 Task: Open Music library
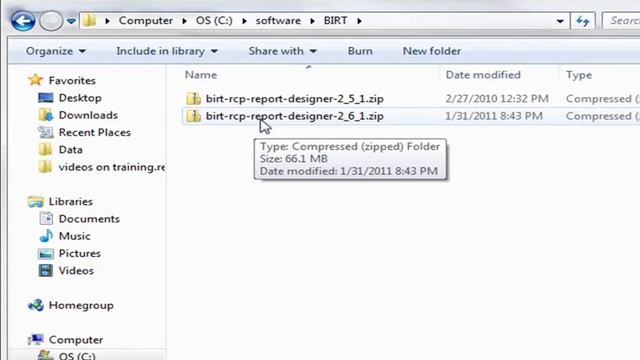tap(74, 236)
